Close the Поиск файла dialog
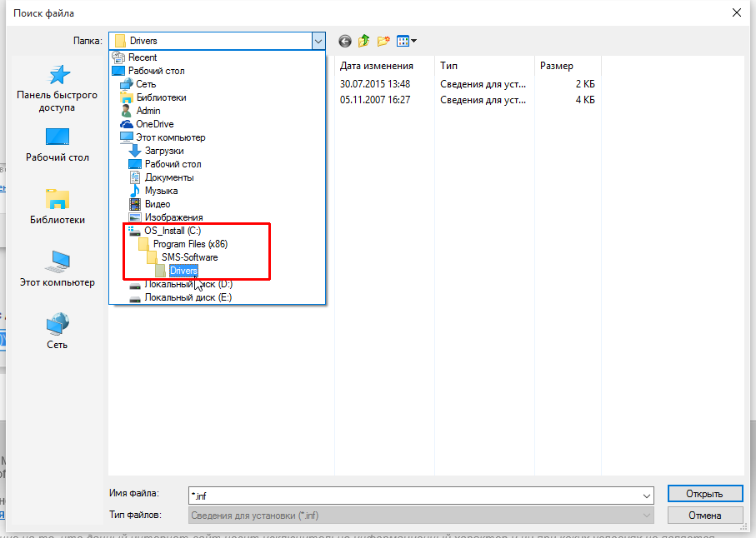Screen dimensions: 756x538 (x=737, y=13)
